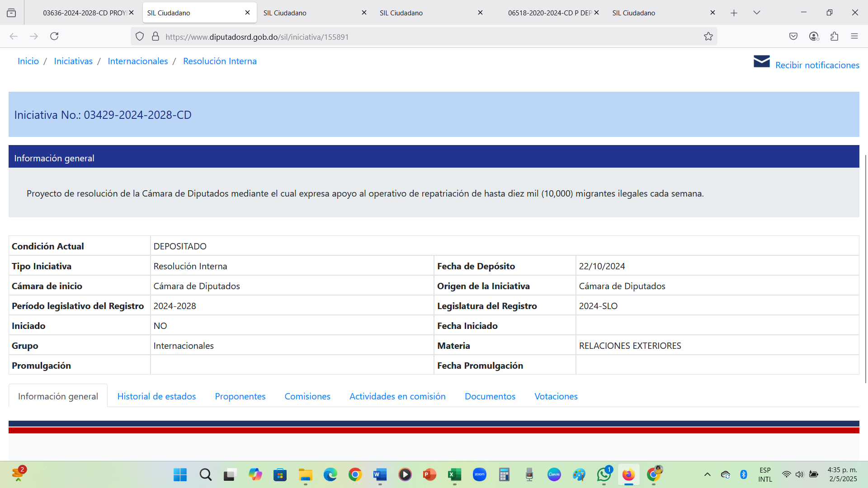Click the DEPOSITADO status value
Viewport: 868px width, 488px height.
[x=180, y=246]
